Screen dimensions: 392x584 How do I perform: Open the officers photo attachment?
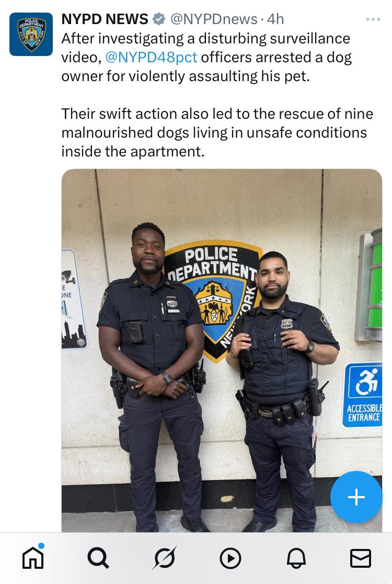(x=222, y=351)
